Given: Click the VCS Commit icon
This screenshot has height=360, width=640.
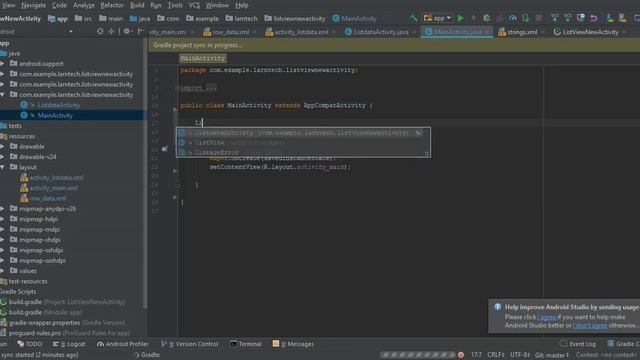Looking at the screenshot, I should tap(567, 18).
